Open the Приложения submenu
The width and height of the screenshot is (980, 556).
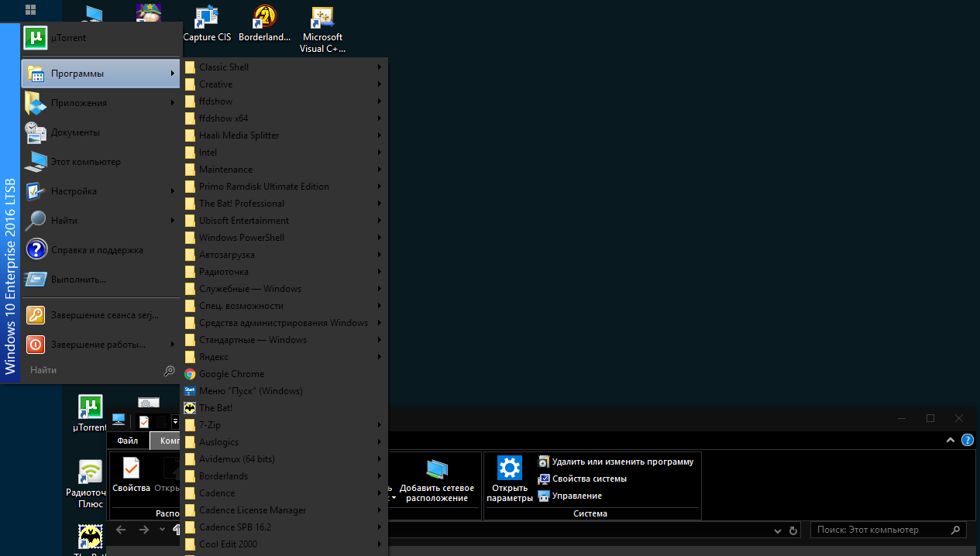(101, 103)
